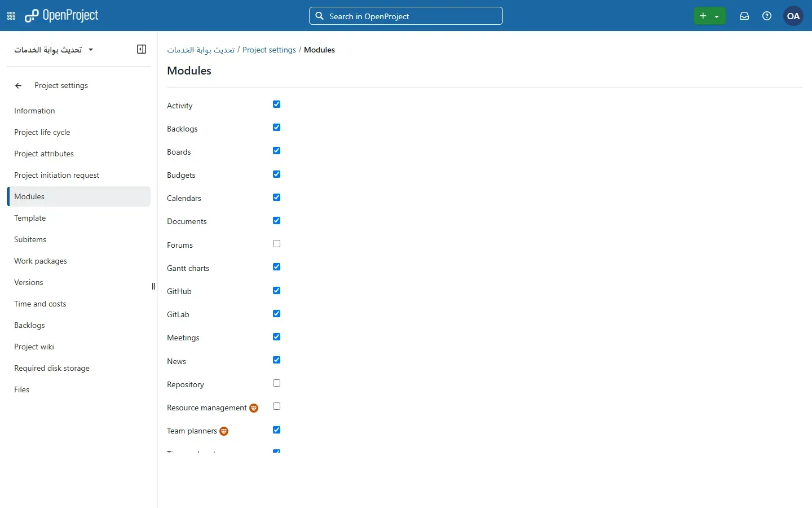Focus the Search in OpenProject field
812x508 pixels.
click(x=406, y=16)
